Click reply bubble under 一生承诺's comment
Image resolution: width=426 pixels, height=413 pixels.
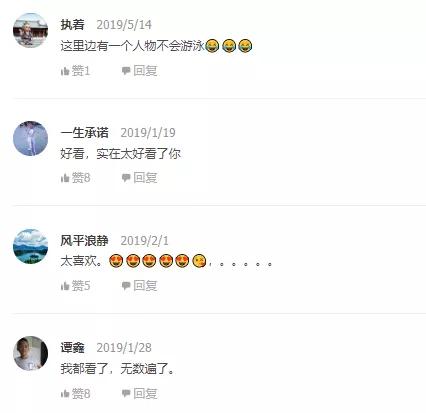(126, 178)
